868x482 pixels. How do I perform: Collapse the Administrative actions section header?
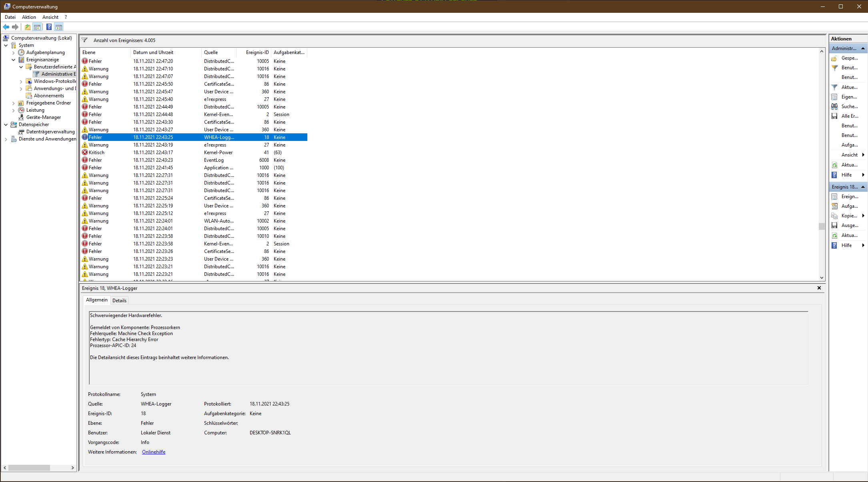point(863,48)
